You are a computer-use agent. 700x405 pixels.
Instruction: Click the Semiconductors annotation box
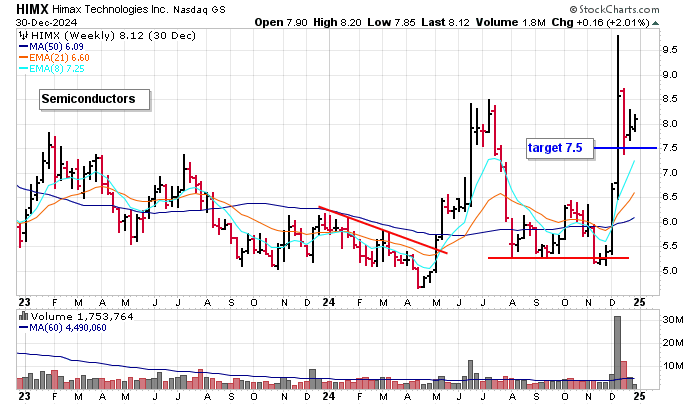pos(95,99)
